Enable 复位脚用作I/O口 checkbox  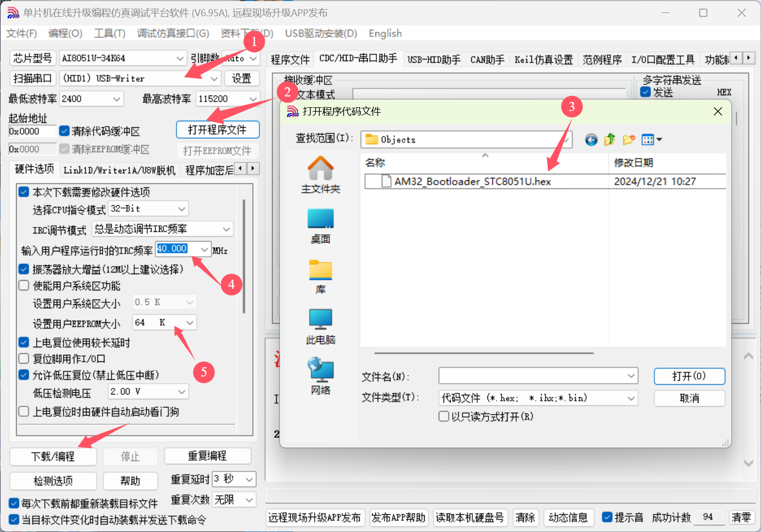24,359
